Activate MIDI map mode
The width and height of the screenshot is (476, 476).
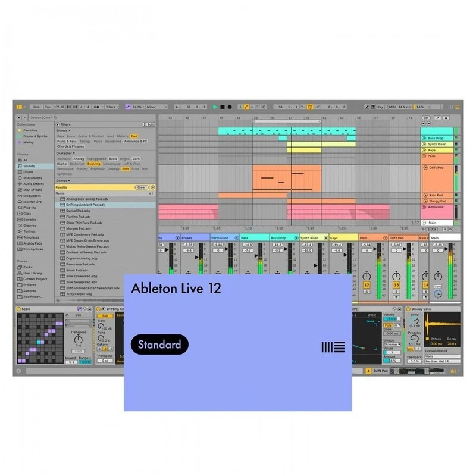pyautogui.click(x=393, y=107)
